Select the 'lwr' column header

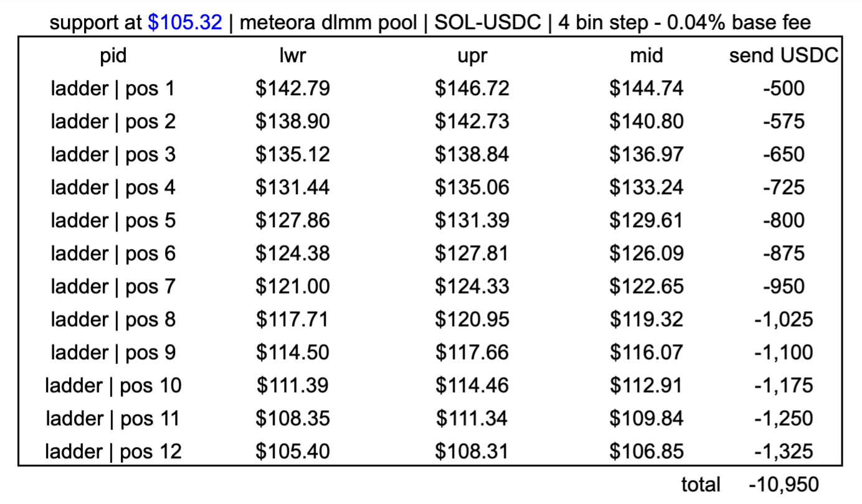click(x=292, y=56)
